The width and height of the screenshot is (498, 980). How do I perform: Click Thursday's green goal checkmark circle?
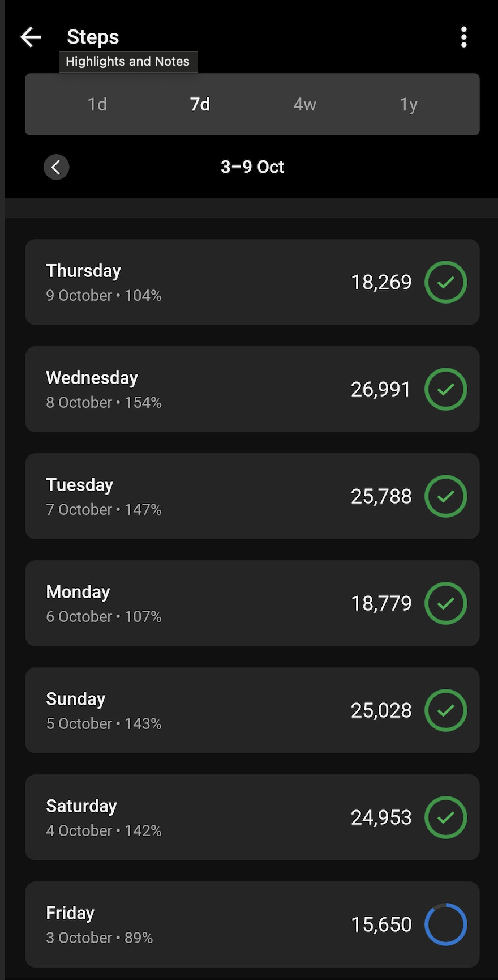click(445, 282)
